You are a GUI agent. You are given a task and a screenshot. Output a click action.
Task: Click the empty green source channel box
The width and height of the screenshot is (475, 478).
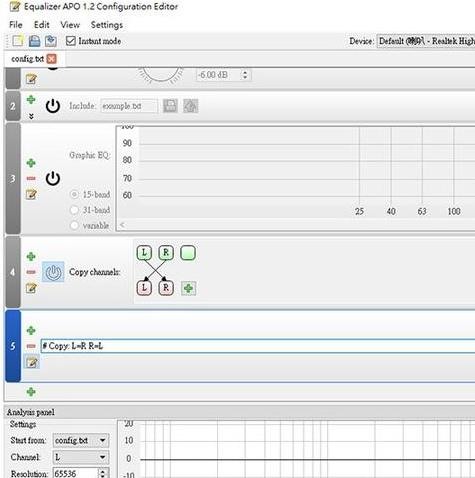pos(188,253)
